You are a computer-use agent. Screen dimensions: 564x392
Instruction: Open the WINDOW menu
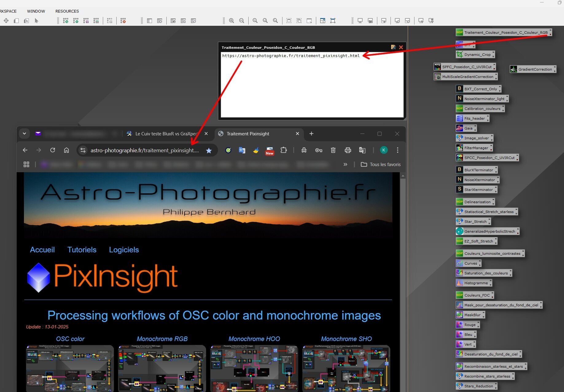(36, 11)
